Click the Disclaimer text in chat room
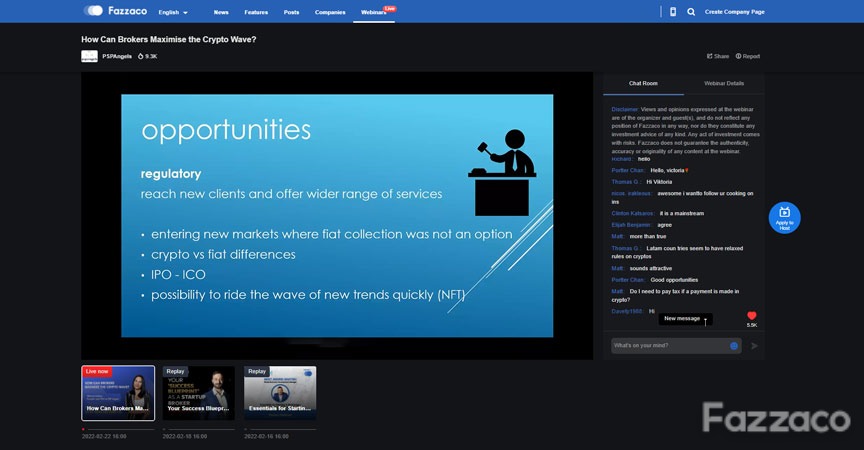This screenshot has height=450, width=864. coord(685,130)
